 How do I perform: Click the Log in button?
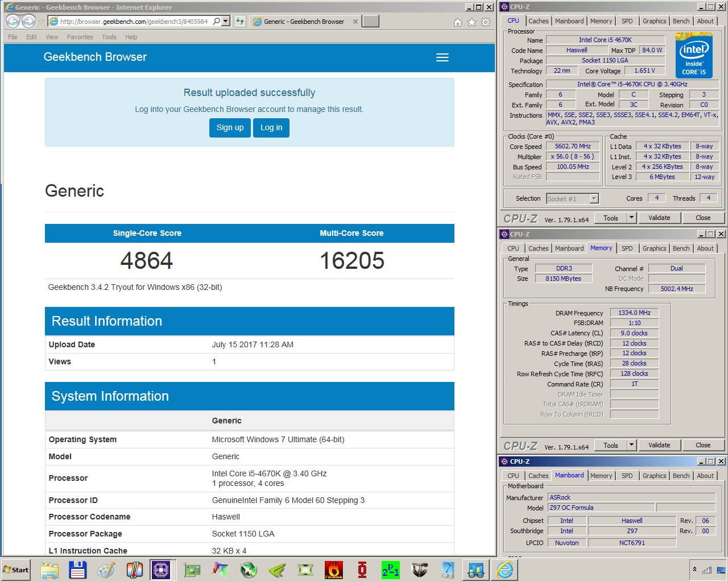click(271, 127)
